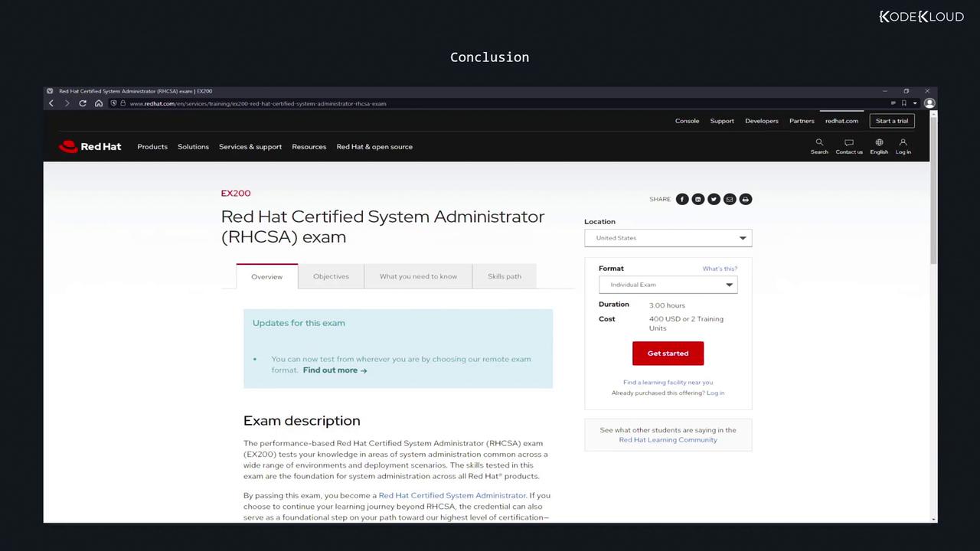Screen dimensions: 980x551
Task: Expand the browser toolbar dropdown arrow
Action: (915, 103)
